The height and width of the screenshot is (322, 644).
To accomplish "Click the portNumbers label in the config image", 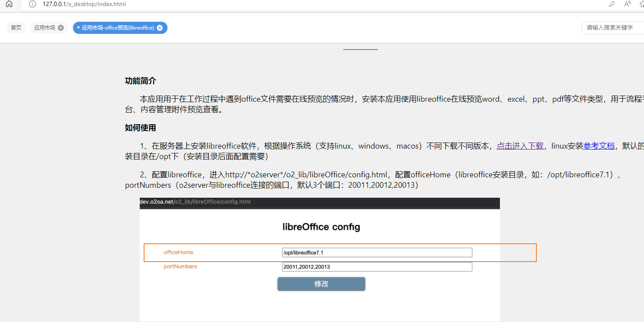I will coord(180,266).
